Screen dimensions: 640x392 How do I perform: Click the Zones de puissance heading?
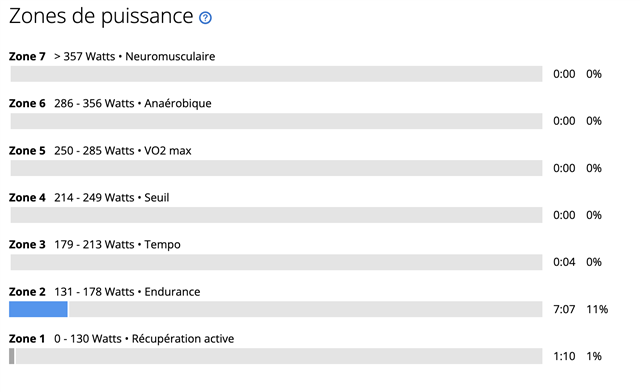(101, 17)
